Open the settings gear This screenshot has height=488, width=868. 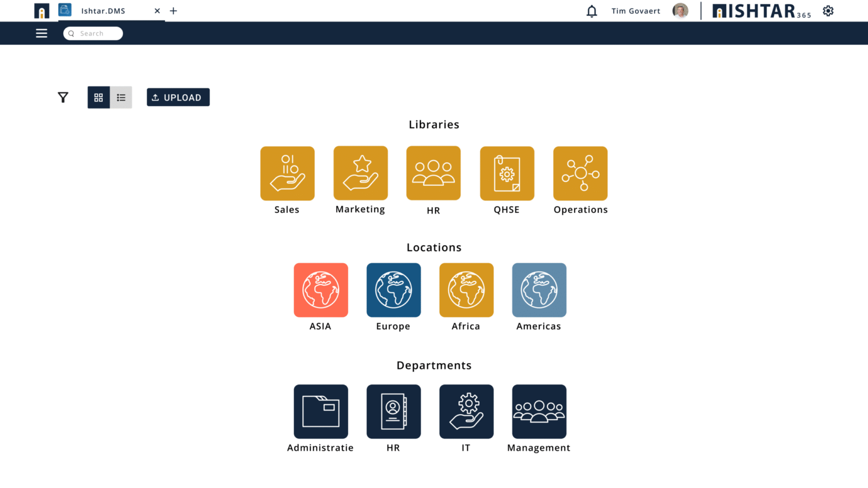(x=828, y=10)
